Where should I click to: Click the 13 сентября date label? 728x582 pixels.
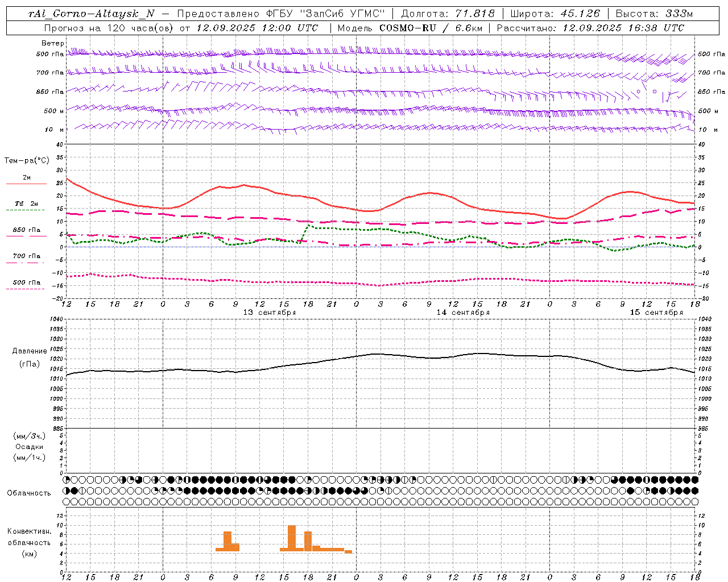(270, 313)
